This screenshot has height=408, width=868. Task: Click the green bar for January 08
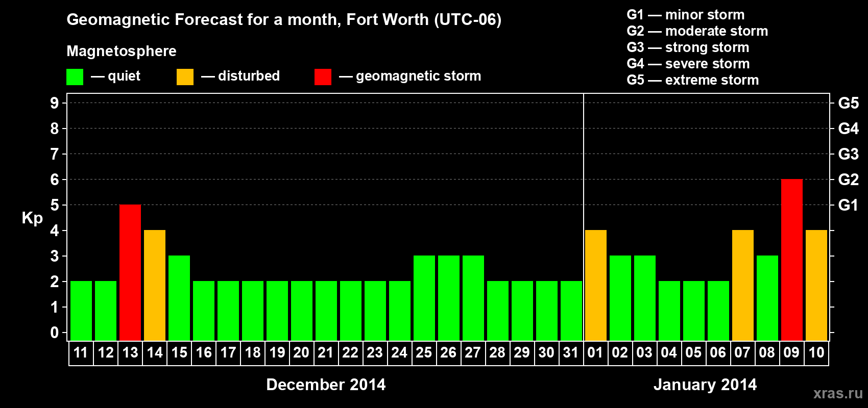pyautogui.click(x=767, y=298)
